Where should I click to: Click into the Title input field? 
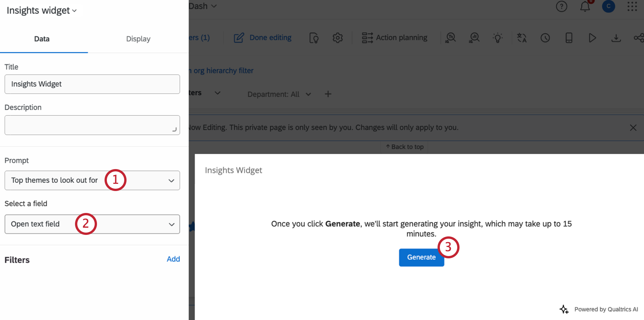(x=92, y=84)
